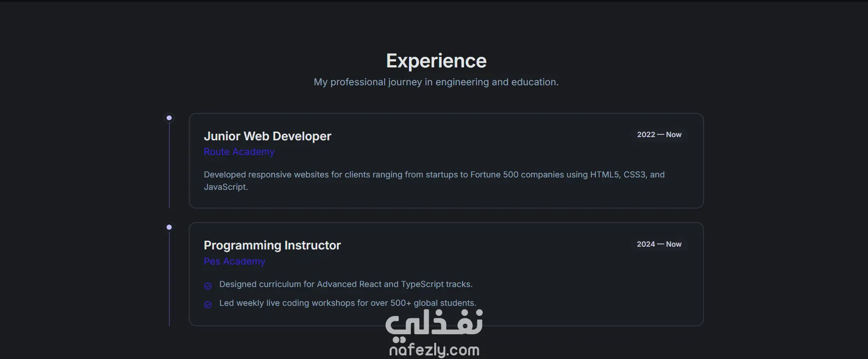Click the Programming Instructor title
This screenshot has width=868, height=359.
pos(272,246)
